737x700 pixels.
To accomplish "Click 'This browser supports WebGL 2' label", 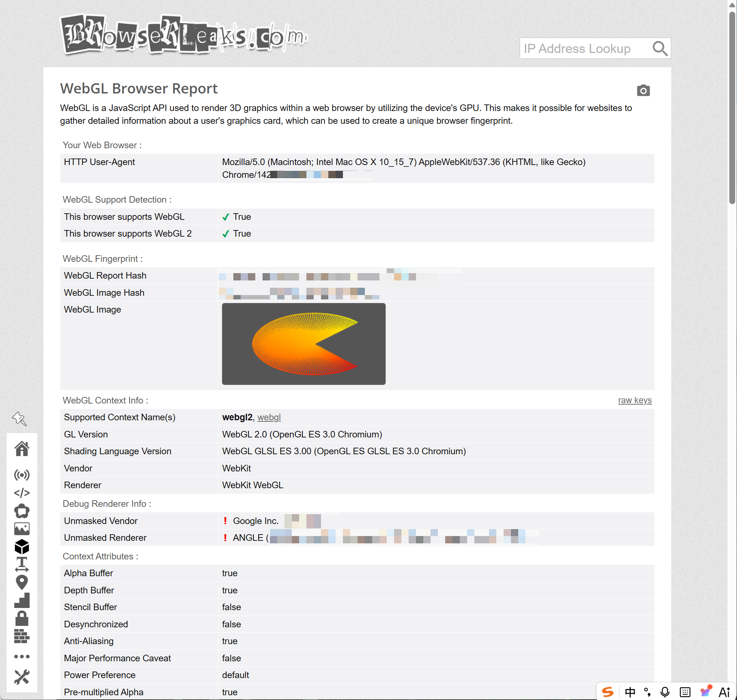I will pyautogui.click(x=127, y=234).
